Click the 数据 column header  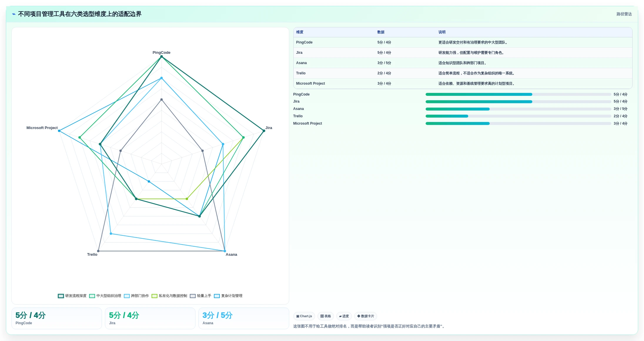tap(381, 32)
